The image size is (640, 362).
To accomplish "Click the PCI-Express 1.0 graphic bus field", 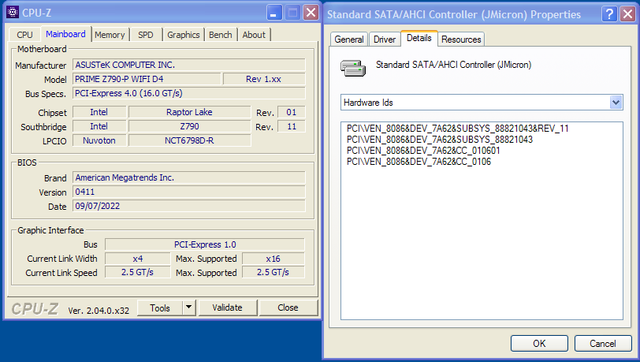I will coord(204,244).
